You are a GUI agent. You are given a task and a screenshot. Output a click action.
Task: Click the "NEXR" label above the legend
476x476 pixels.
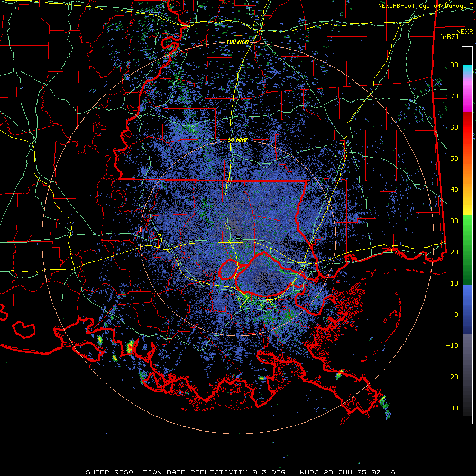pyautogui.click(x=464, y=32)
